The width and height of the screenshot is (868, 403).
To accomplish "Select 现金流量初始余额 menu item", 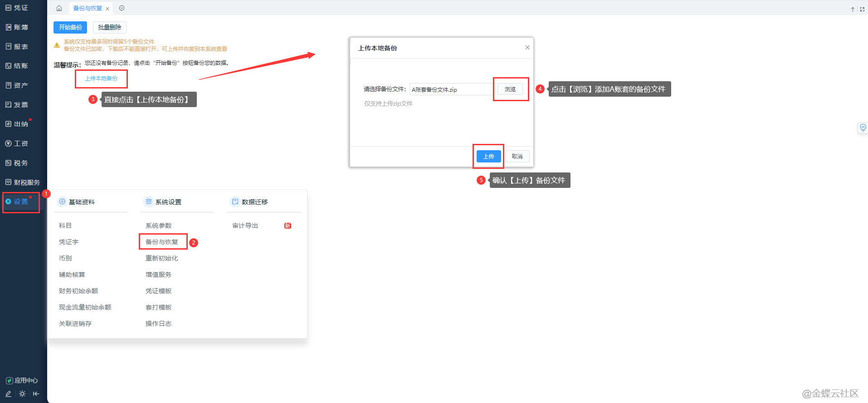I will click(x=85, y=307).
